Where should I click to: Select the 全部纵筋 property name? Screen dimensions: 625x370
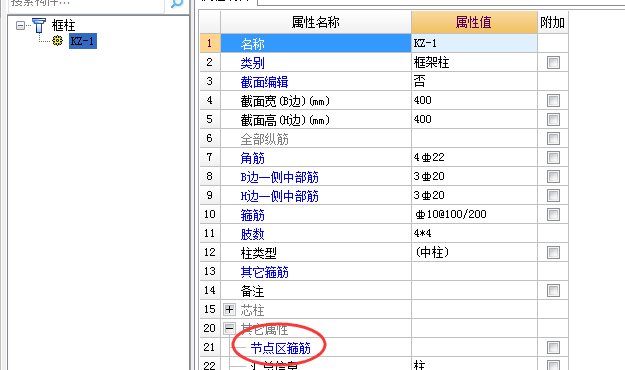point(264,139)
